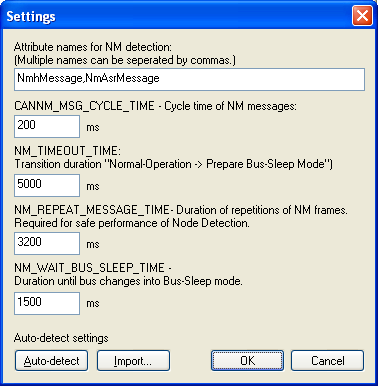Select the cycle time field showing 200
The height and width of the screenshot is (386, 378).
47,126
